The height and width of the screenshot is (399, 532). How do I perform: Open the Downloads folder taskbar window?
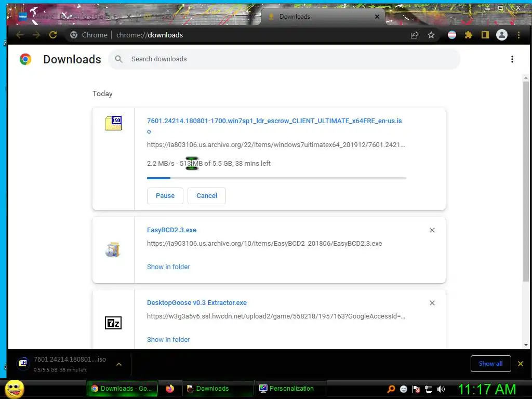point(218,389)
